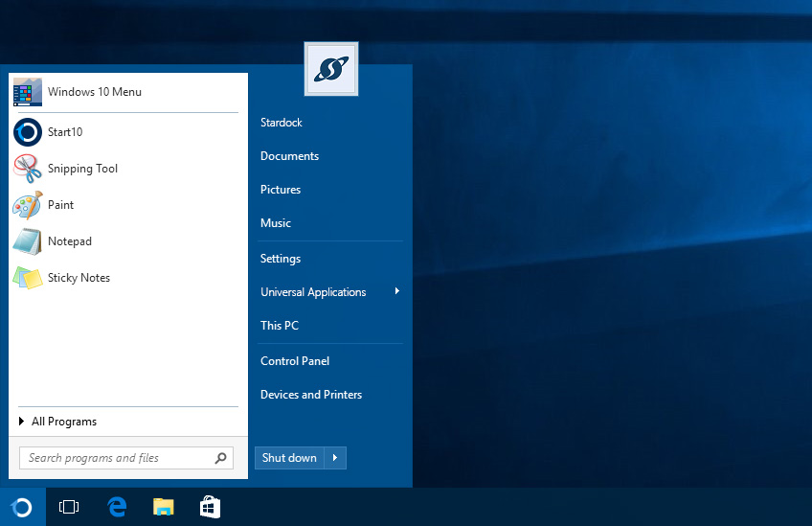Launch Microsoft Edge from the taskbar
812x526 pixels.
(117, 507)
